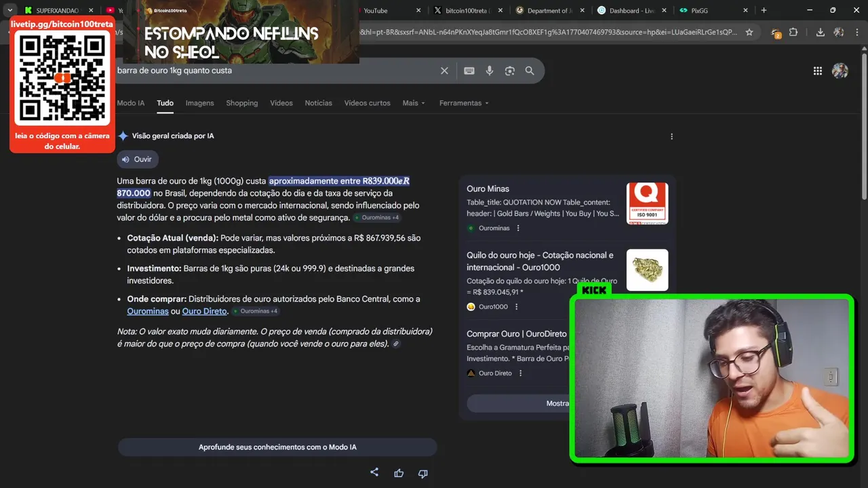Open the Chrome three-dot menu
Screen dimensions: 868x488
tap(856, 32)
